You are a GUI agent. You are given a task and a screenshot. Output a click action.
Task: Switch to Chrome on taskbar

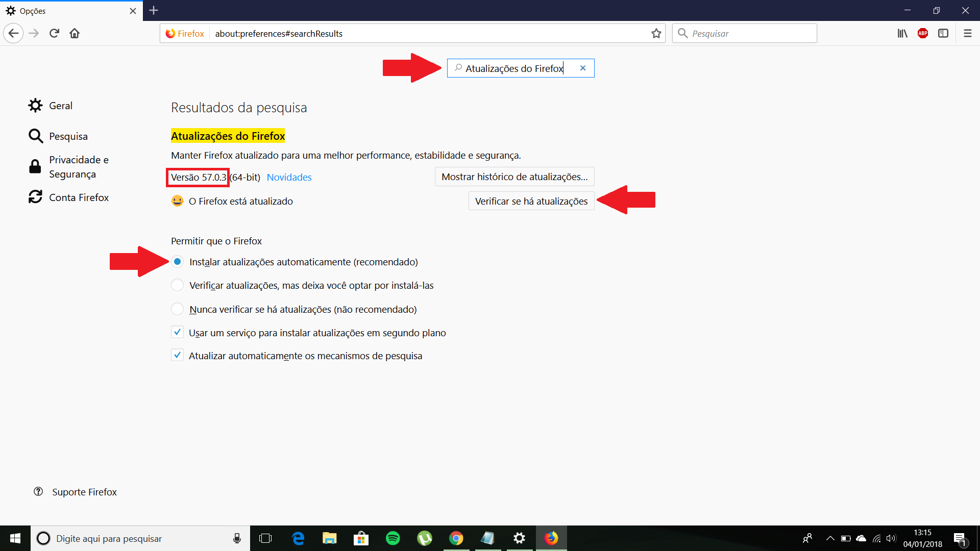tap(456, 538)
